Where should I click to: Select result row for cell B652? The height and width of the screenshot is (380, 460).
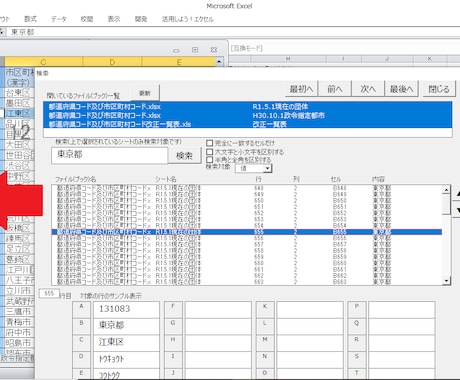pyautogui.click(x=247, y=213)
